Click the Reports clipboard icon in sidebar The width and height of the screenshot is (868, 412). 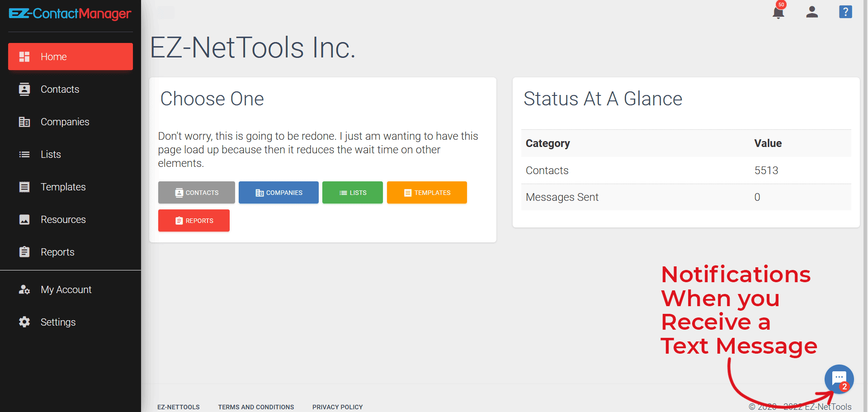pos(24,252)
